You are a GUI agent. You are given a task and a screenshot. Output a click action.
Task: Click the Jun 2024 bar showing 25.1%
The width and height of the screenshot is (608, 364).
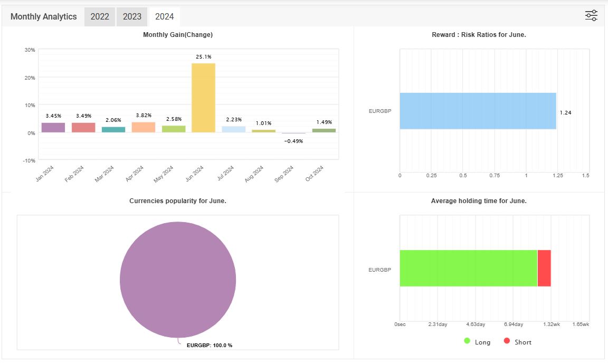coord(203,98)
